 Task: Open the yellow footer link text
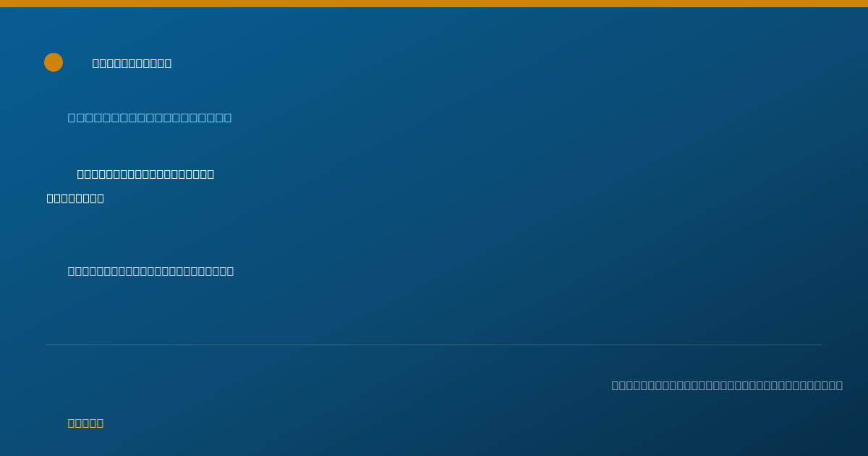tap(85, 423)
